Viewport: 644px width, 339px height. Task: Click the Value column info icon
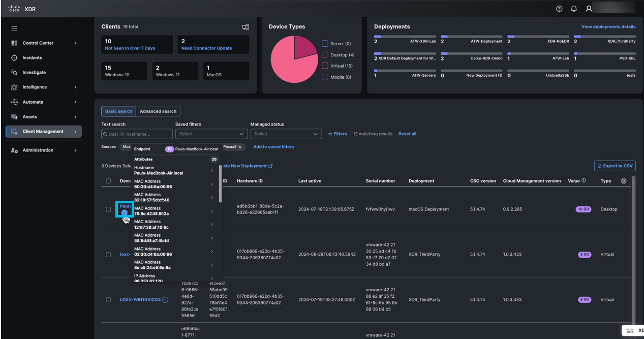[x=584, y=181]
